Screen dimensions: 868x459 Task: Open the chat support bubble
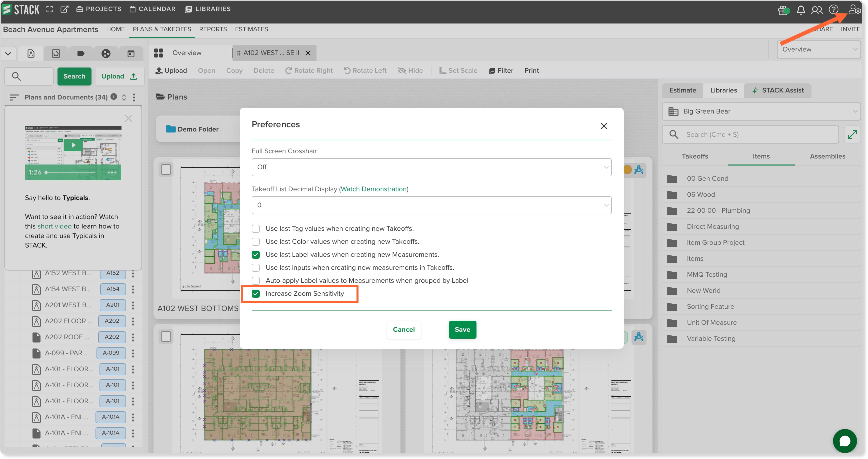844,441
